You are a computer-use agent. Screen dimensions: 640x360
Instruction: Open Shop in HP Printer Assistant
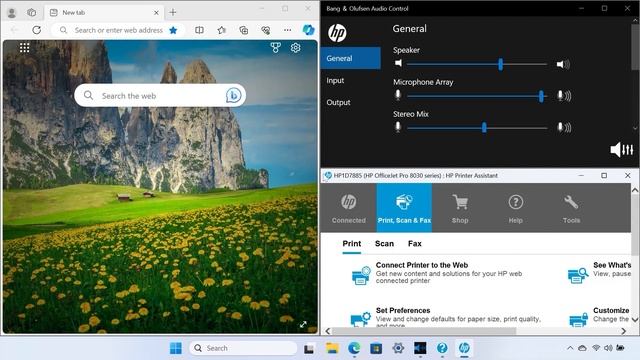pos(460,208)
